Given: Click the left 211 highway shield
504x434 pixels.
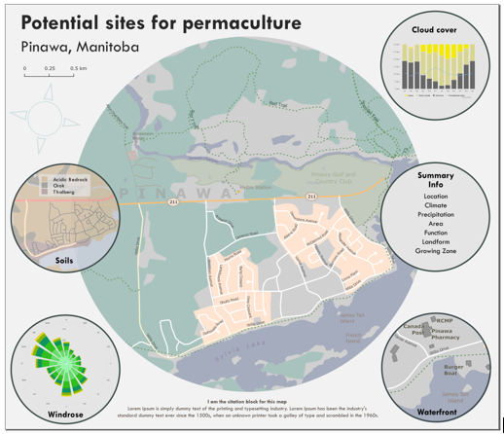Looking at the screenshot, I should (x=173, y=202).
